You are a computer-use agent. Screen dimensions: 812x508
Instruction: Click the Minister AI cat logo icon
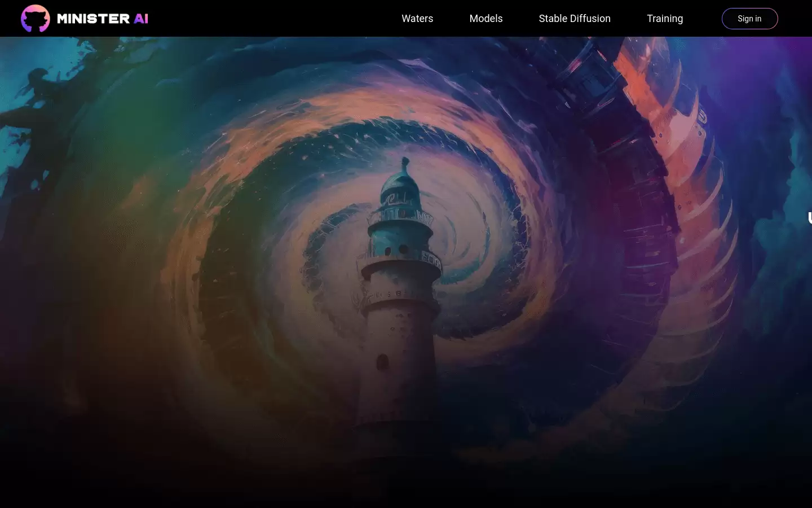click(x=35, y=18)
